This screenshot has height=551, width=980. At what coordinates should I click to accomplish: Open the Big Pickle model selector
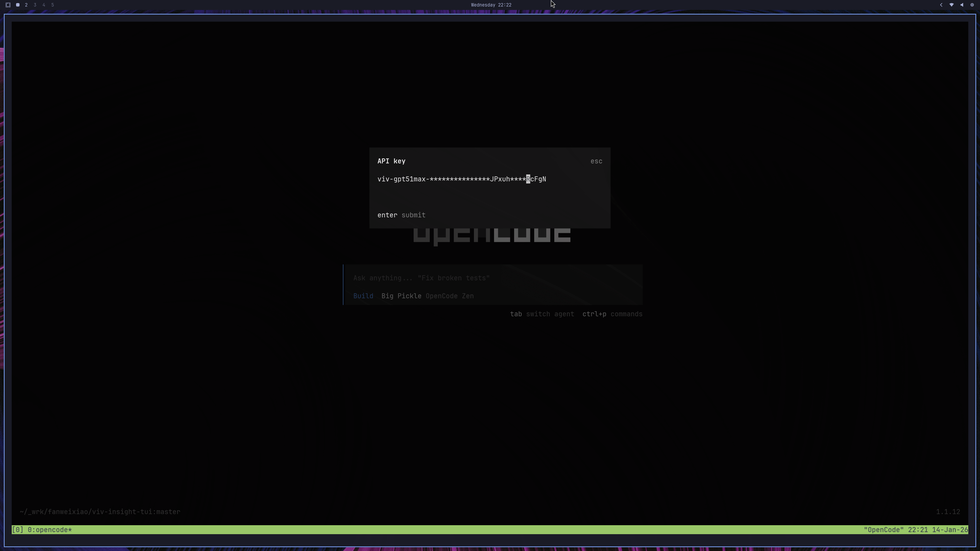pos(401,296)
